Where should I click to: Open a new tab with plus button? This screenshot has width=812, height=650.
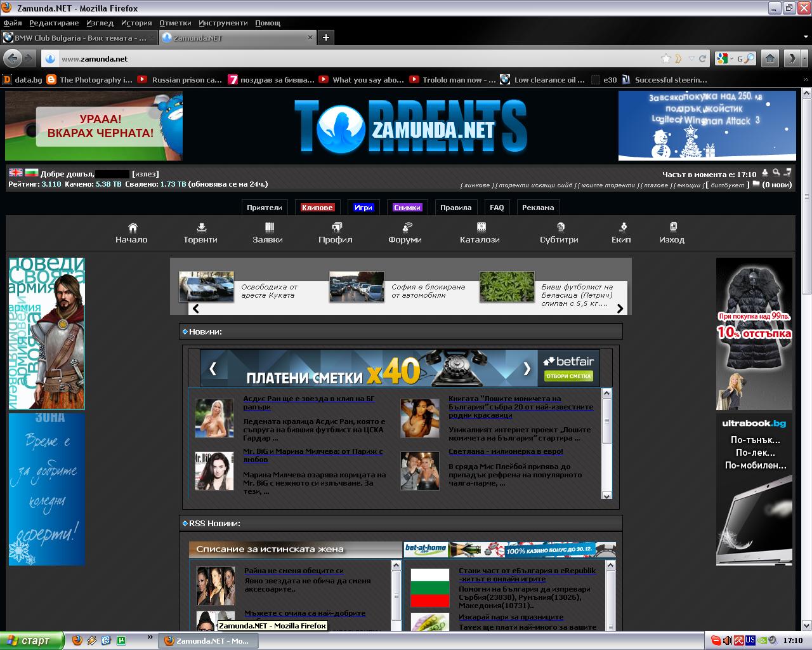tap(325, 37)
